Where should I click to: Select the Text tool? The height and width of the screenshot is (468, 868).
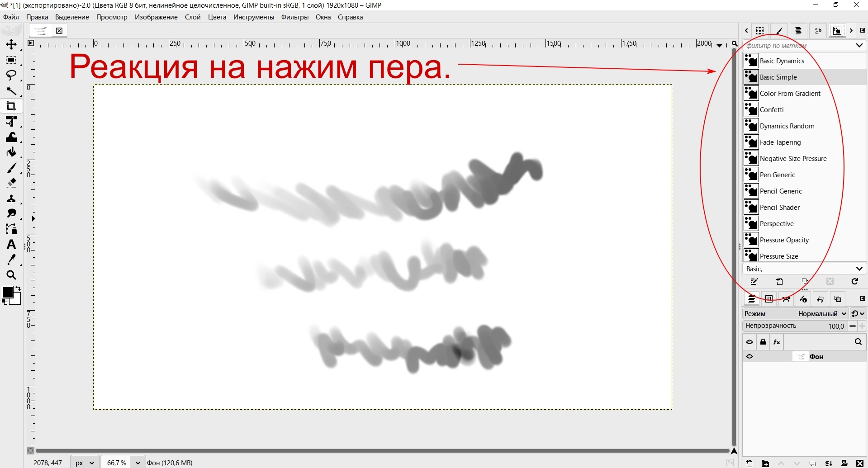(x=11, y=245)
